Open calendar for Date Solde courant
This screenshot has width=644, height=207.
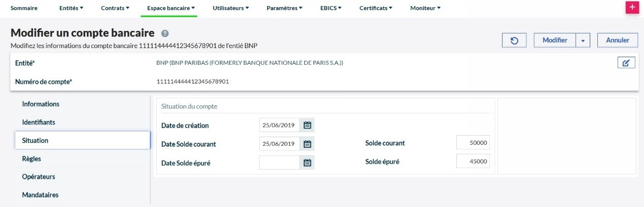(x=307, y=144)
